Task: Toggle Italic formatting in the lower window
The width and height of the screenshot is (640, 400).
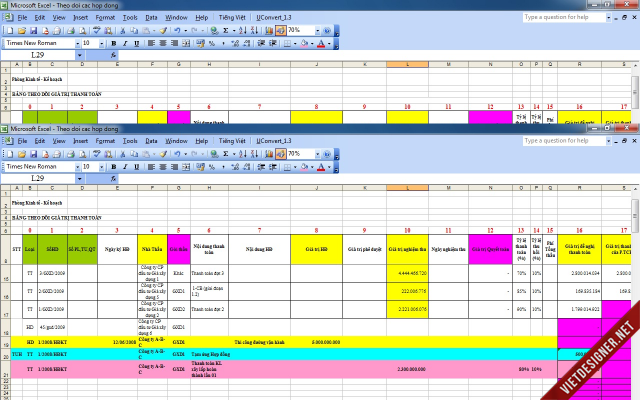Action: tap(125, 167)
